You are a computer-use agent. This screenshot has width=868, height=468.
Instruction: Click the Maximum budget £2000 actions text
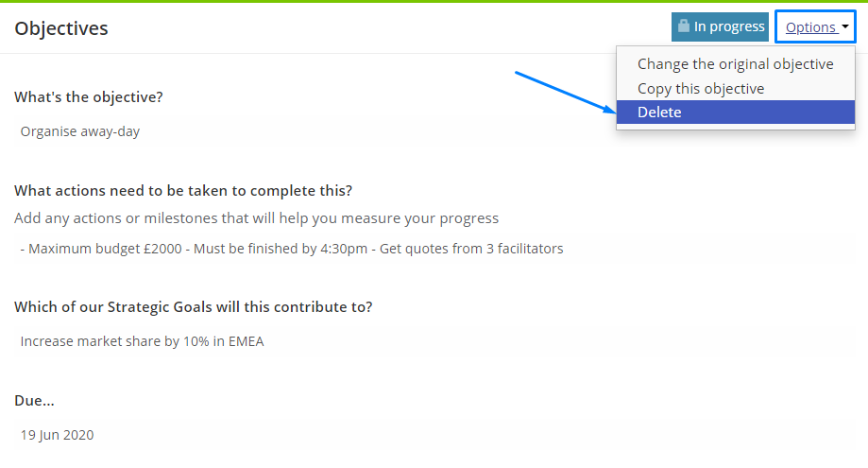pos(292,249)
